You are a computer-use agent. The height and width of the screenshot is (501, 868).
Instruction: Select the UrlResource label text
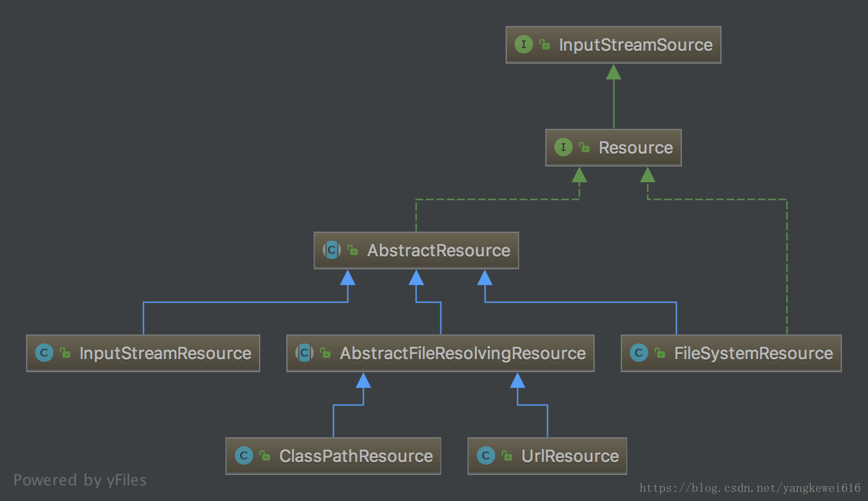point(570,456)
